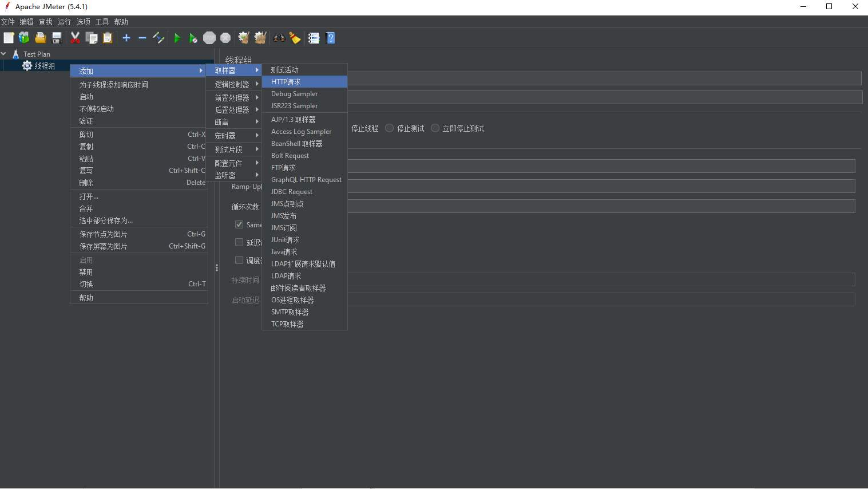Expand the 监听器 submenu
The width and height of the screenshot is (868, 489).
(234, 175)
